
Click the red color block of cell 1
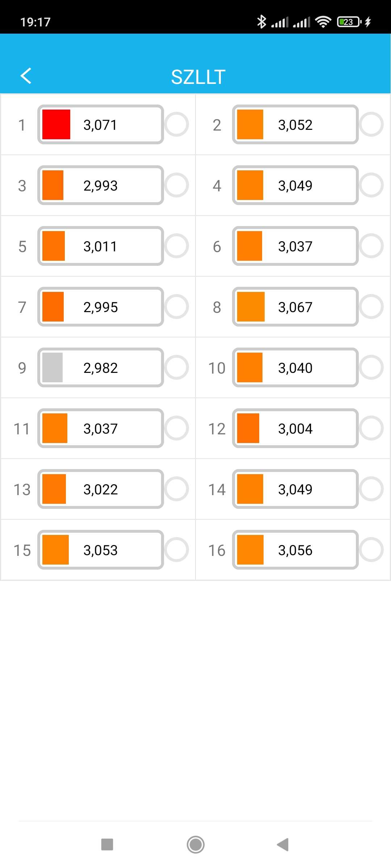(56, 125)
